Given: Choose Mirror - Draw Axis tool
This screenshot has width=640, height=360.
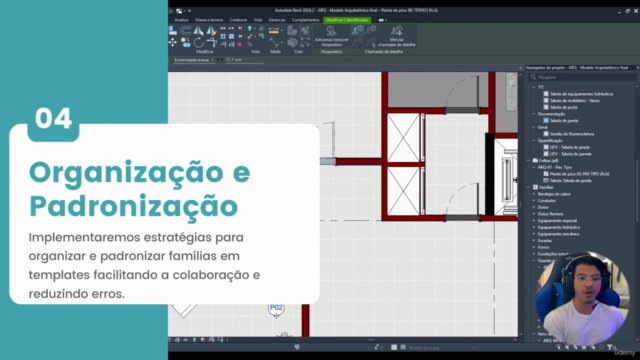Looking at the screenshot, I should 211,31.
